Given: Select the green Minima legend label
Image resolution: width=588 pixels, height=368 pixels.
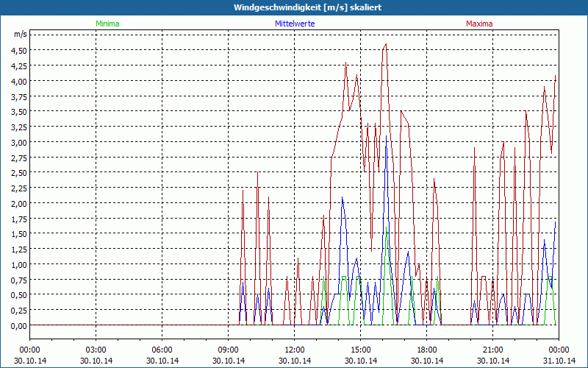Looking at the screenshot, I should click(107, 24).
